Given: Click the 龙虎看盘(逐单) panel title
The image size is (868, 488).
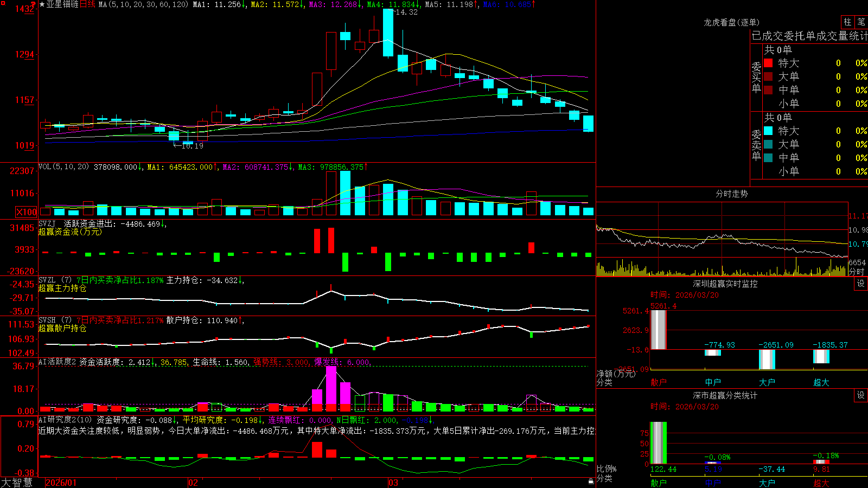Looking at the screenshot, I should 731,22.
